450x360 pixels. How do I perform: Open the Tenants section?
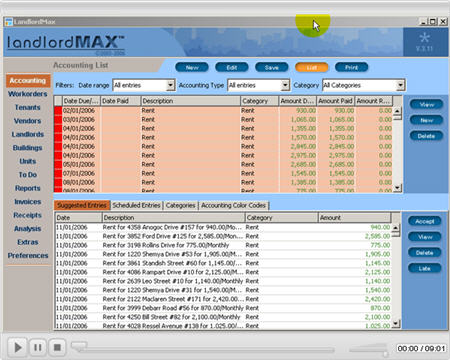click(x=28, y=108)
